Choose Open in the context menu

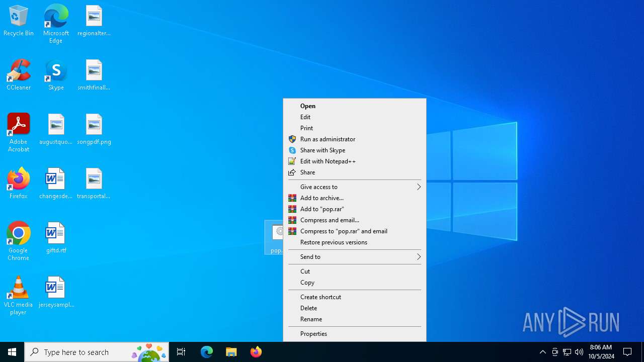[355, 106]
